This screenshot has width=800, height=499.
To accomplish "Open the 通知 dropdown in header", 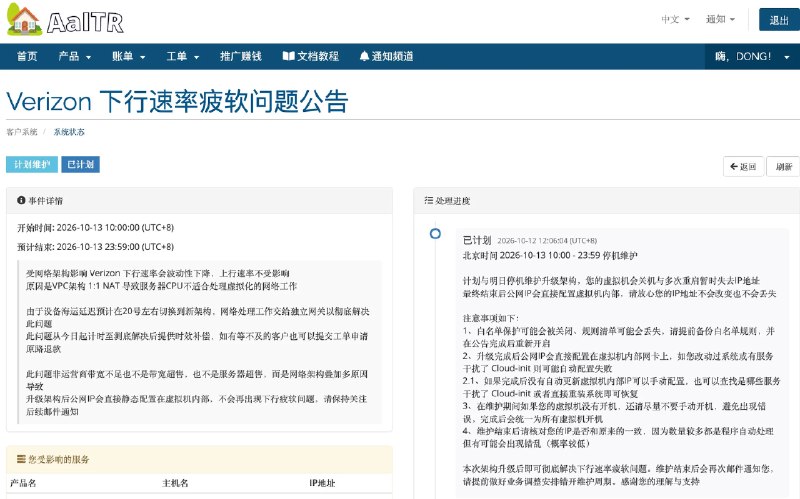I will point(720,19).
